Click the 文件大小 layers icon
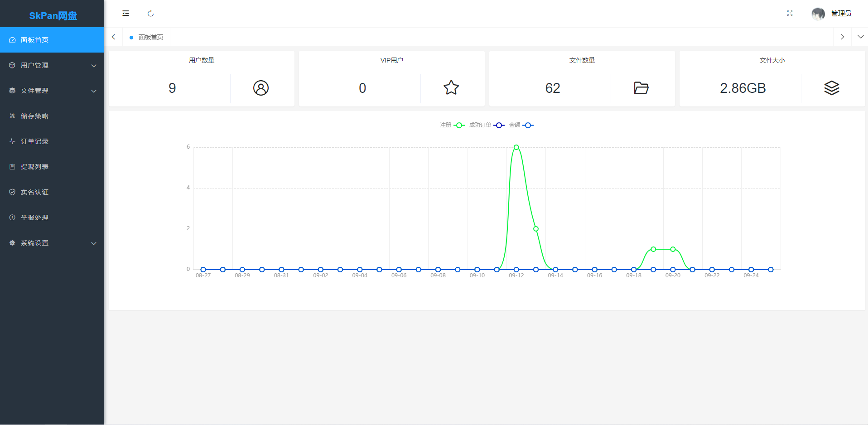Screen dimensions: 868x425 [832, 88]
